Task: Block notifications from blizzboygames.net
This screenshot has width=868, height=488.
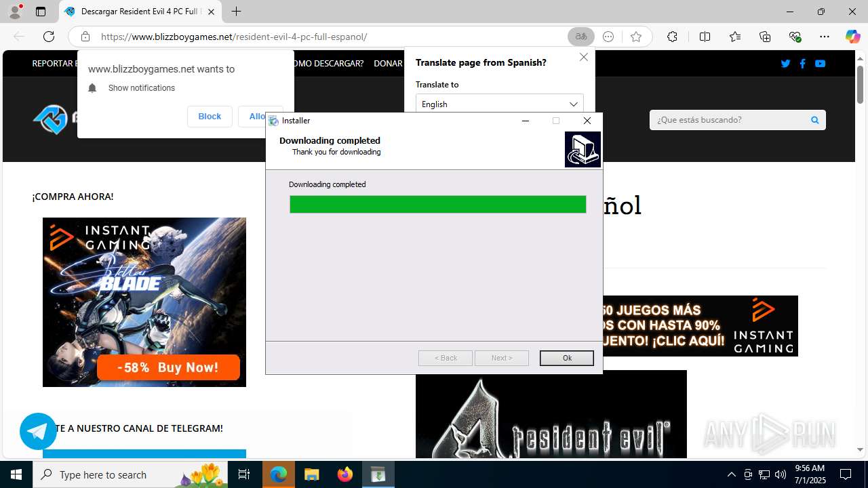Action: [x=210, y=117]
